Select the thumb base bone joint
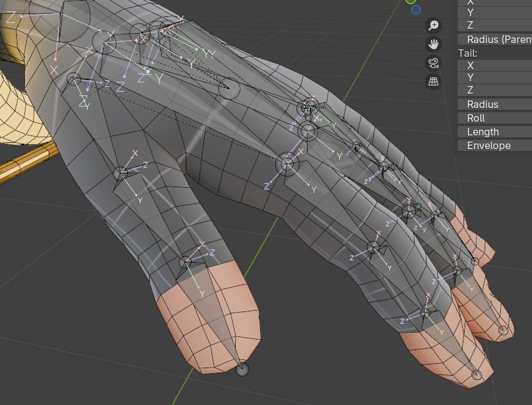Screen dimensions: 532x405 [74, 80]
